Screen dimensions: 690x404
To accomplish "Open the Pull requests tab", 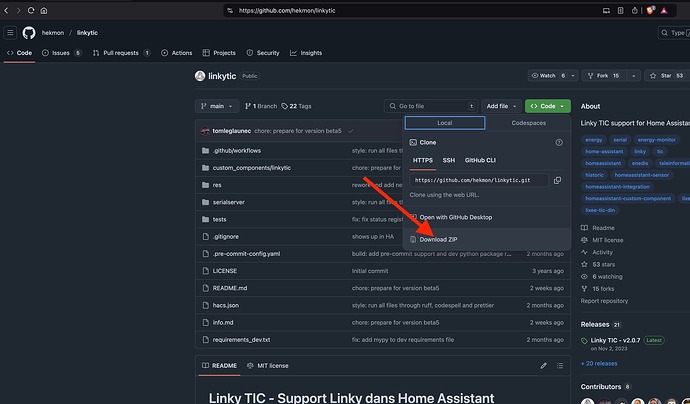I will (x=121, y=53).
